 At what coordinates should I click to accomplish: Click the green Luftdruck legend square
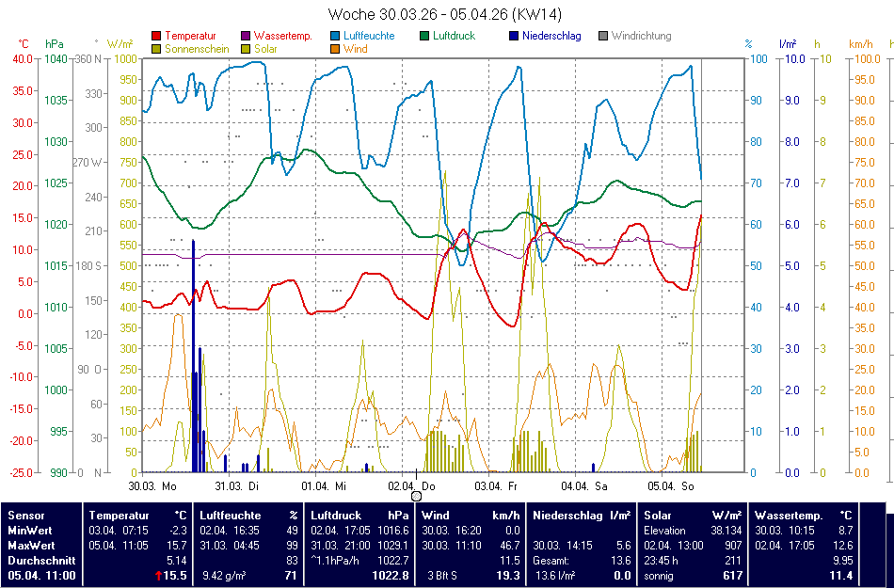pos(425,37)
